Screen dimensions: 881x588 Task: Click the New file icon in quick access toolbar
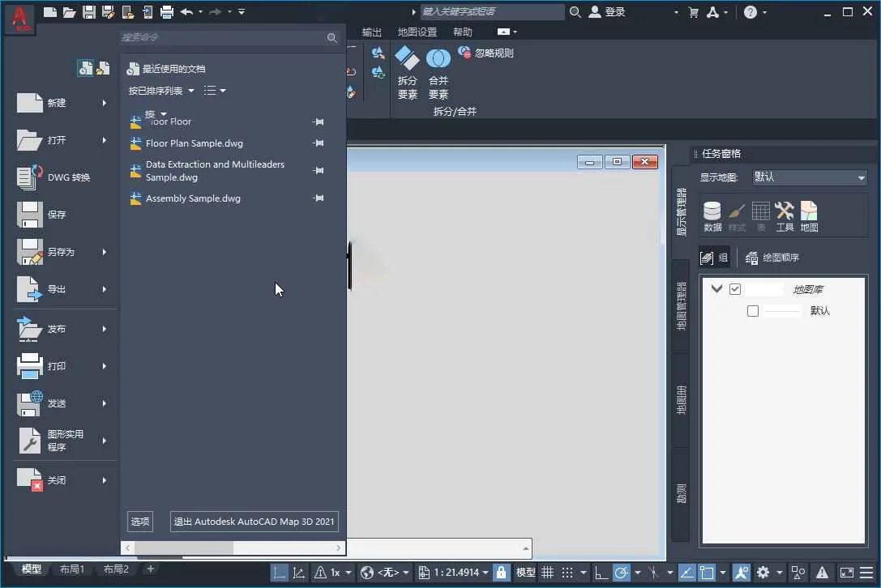click(x=50, y=12)
